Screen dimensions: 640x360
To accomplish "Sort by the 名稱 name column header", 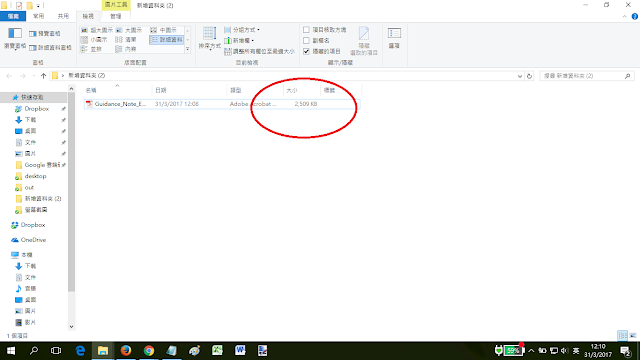I will (x=118, y=90).
